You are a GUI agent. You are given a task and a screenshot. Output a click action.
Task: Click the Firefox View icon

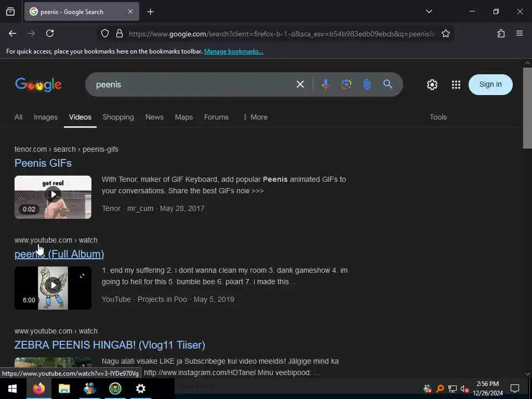10,12
